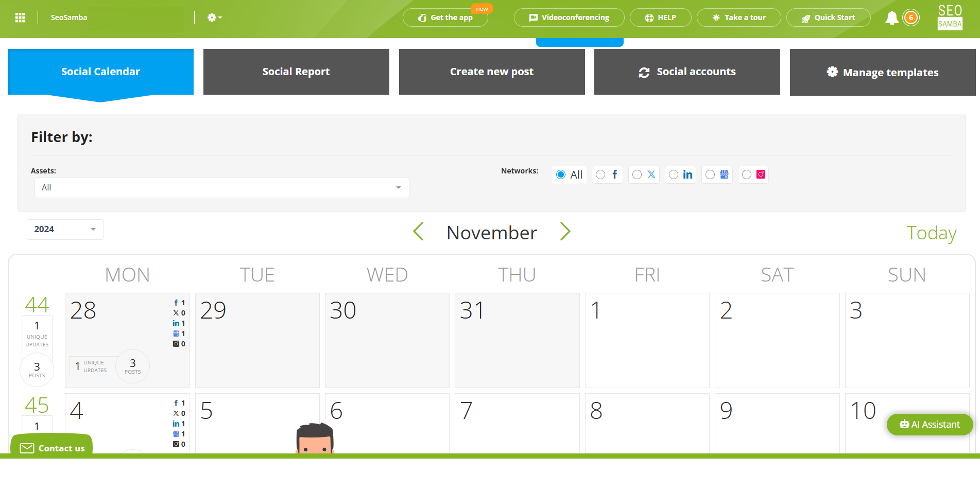Open the 2024 year dropdown
The height and width of the screenshot is (491, 980).
point(65,229)
